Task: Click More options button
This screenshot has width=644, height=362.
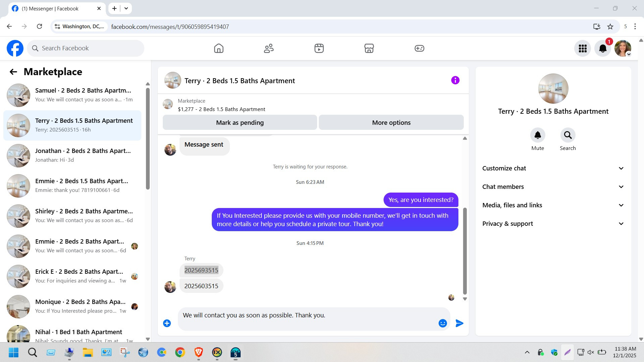Action: click(x=391, y=122)
